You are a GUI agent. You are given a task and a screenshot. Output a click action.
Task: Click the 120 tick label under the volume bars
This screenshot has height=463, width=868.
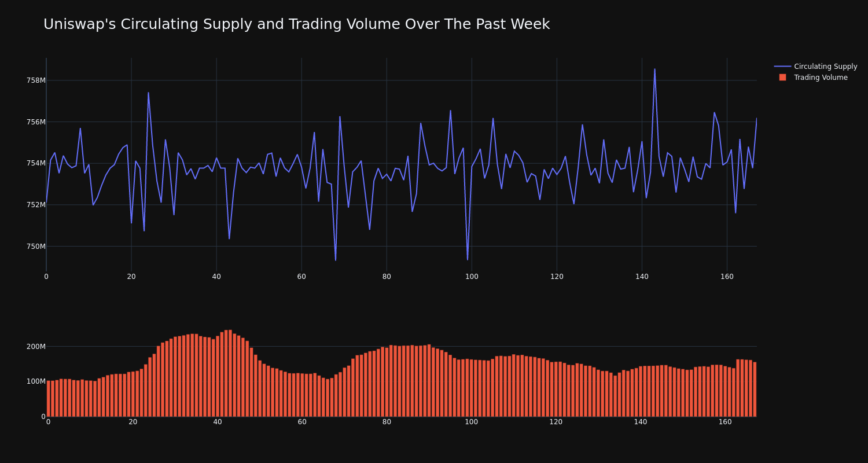tap(556, 422)
